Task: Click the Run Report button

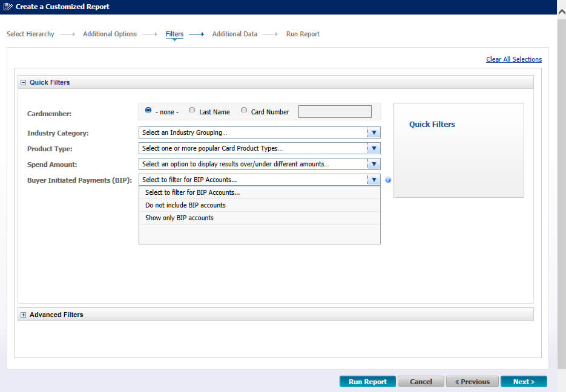Action: [367, 381]
